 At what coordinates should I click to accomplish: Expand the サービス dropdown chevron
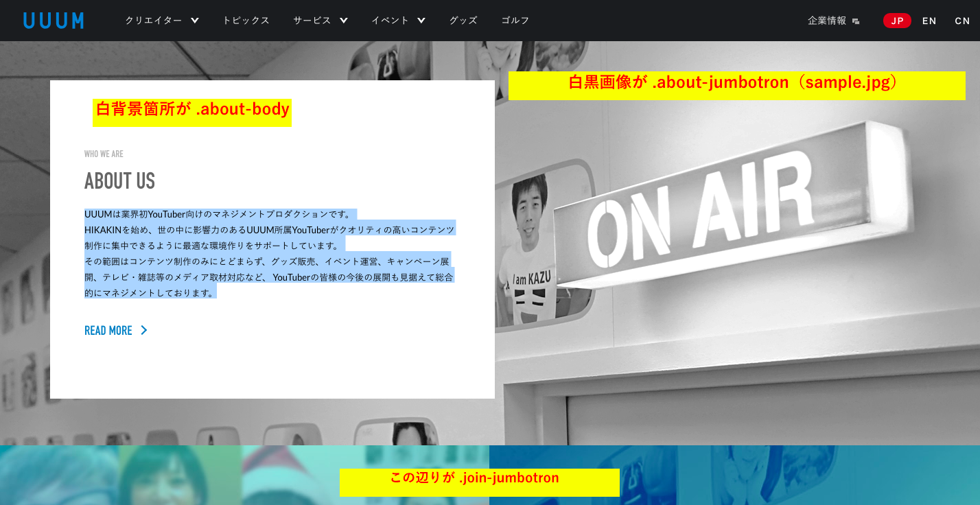pyautogui.click(x=343, y=21)
